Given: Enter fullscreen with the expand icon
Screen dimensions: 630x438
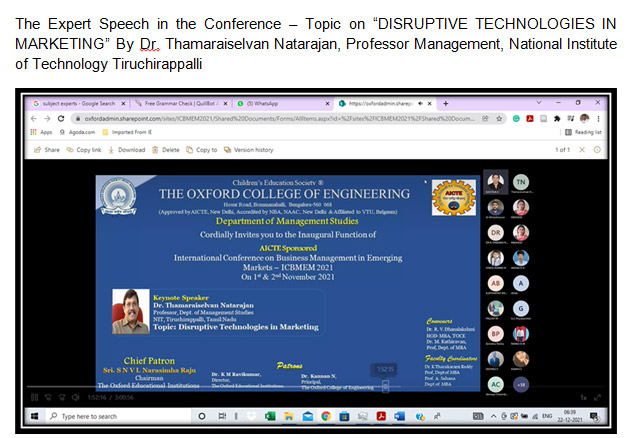Looking at the screenshot, I should 597,397.
